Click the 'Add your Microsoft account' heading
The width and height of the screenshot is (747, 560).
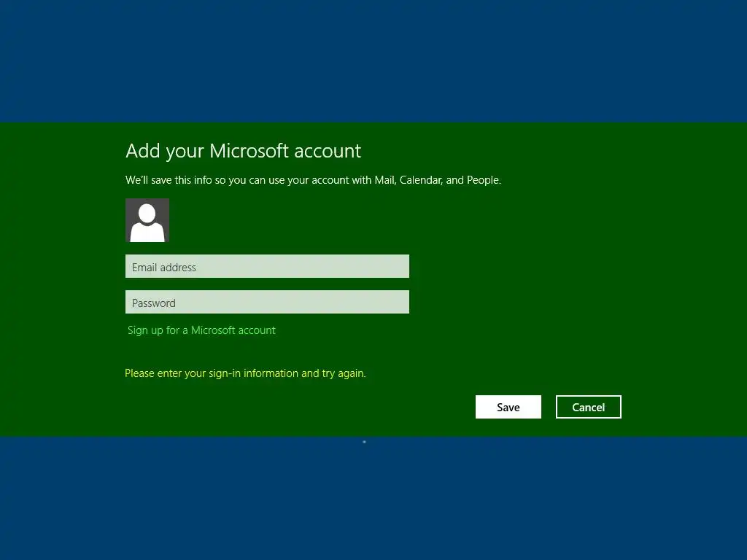point(244,151)
